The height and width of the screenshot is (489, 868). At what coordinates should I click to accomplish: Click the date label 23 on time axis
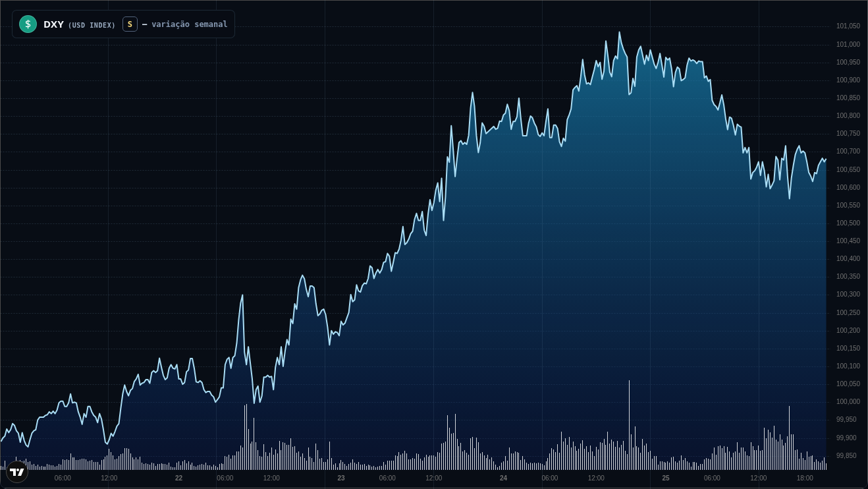(x=341, y=478)
